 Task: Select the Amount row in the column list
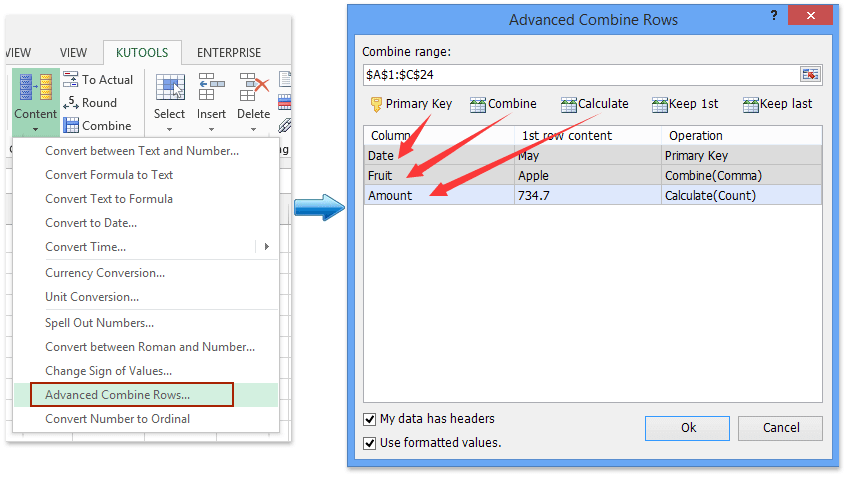(593, 195)
